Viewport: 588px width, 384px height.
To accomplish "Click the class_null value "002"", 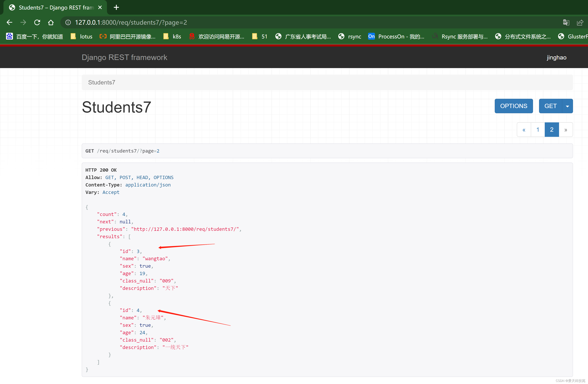I will [167, 340].
